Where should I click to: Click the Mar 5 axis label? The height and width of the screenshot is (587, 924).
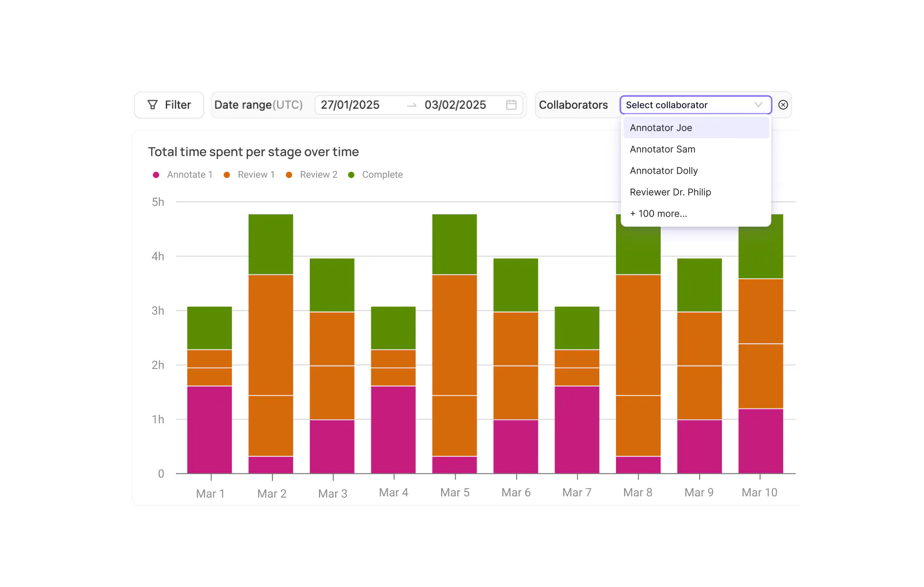tap(455, 492)
